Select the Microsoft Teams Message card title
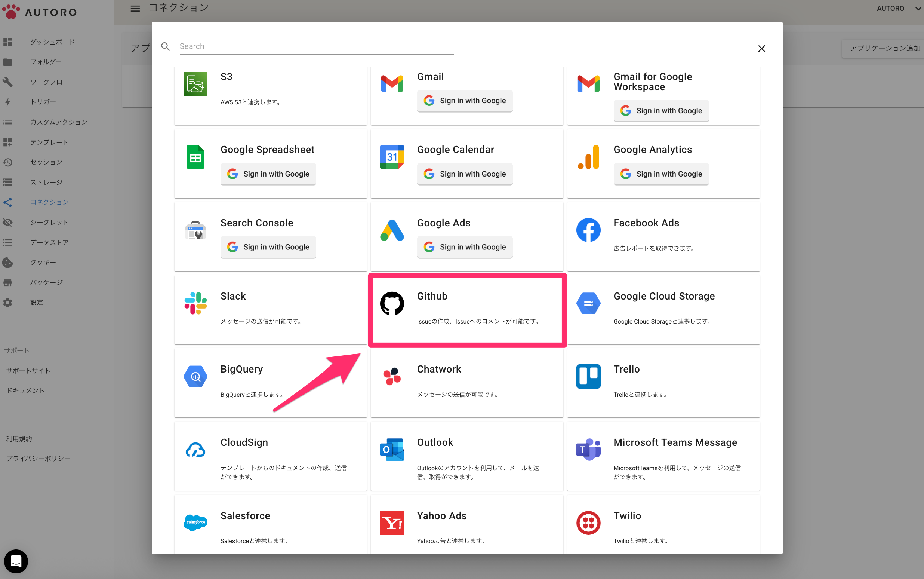This screenshot has height=579, width=924. 675,442
